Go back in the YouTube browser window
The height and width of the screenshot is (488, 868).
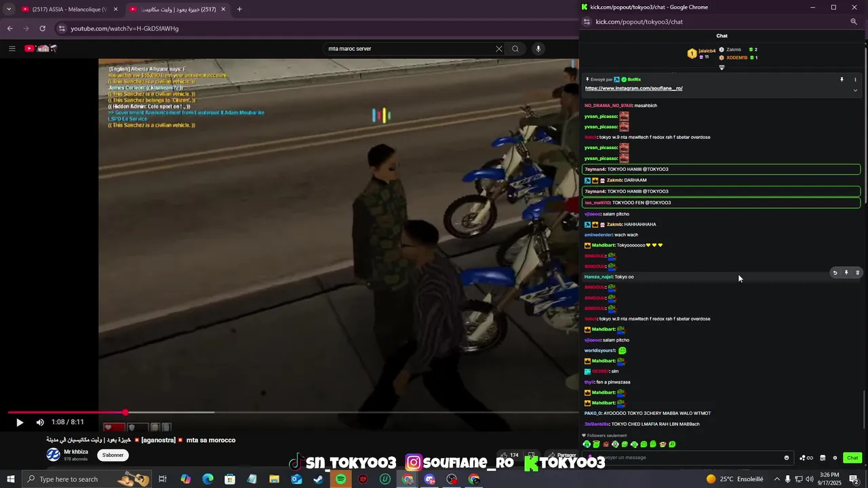point(10,28)
